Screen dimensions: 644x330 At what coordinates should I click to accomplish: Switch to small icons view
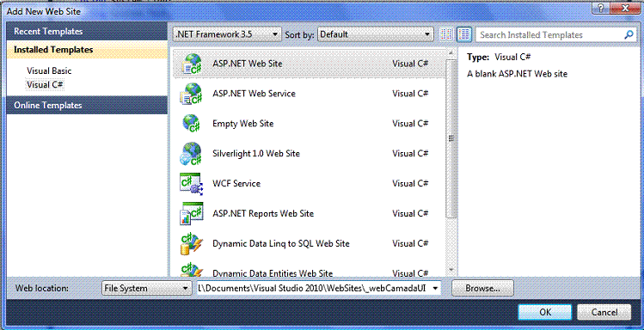coord(446,34)
